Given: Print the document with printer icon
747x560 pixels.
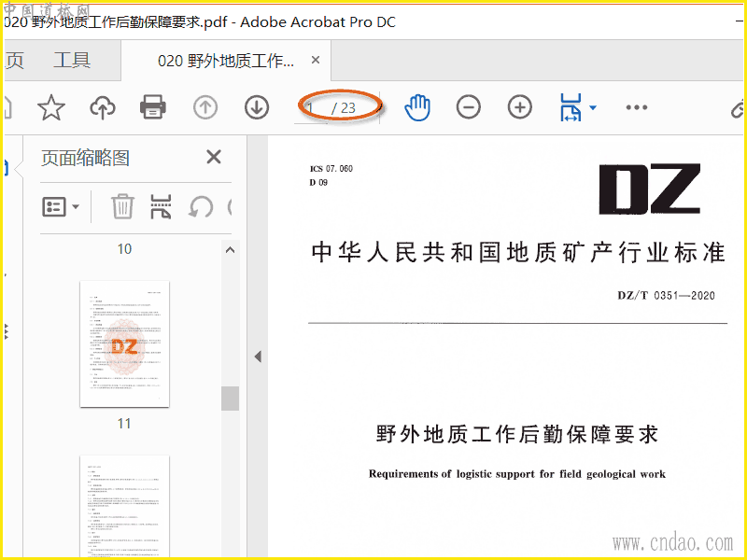Looking at the screenshot, I should click(x=153, y=107).
